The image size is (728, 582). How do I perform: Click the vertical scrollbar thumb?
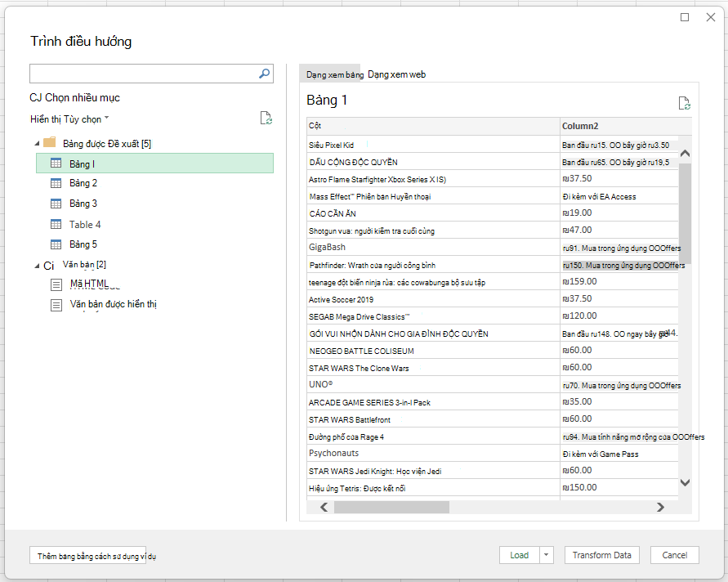pos(685,213)
